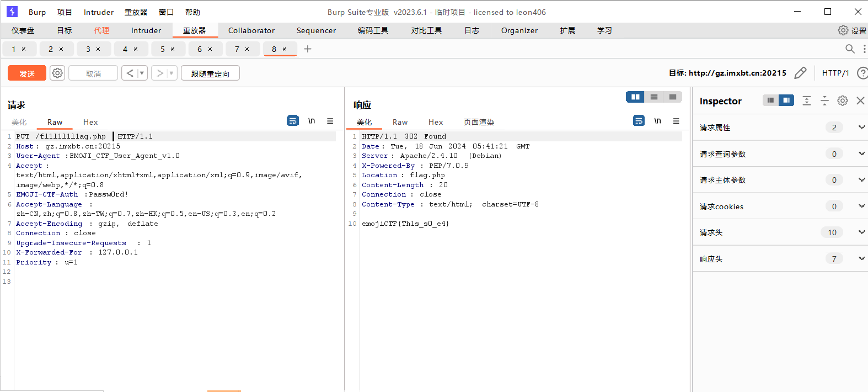The height and width of the screenshot is (392, 868).
Task: Click 跟随重定向 follow redirect button
Action: point(210,73)
